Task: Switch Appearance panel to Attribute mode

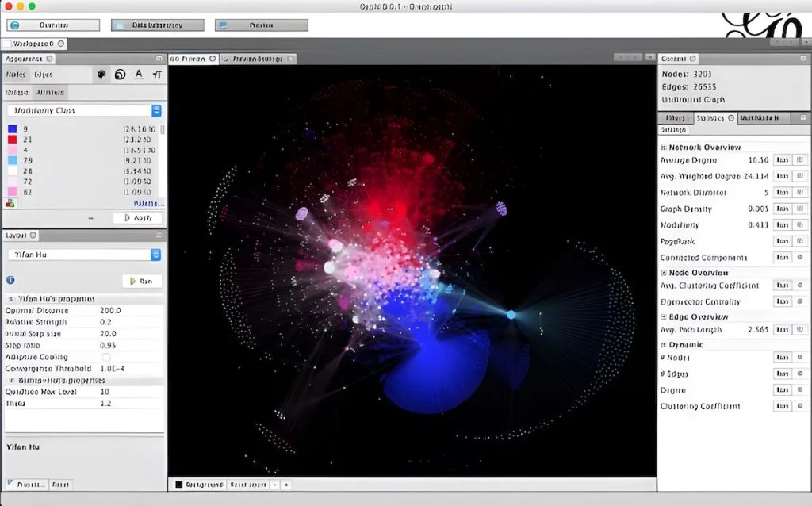Action: 50,93
